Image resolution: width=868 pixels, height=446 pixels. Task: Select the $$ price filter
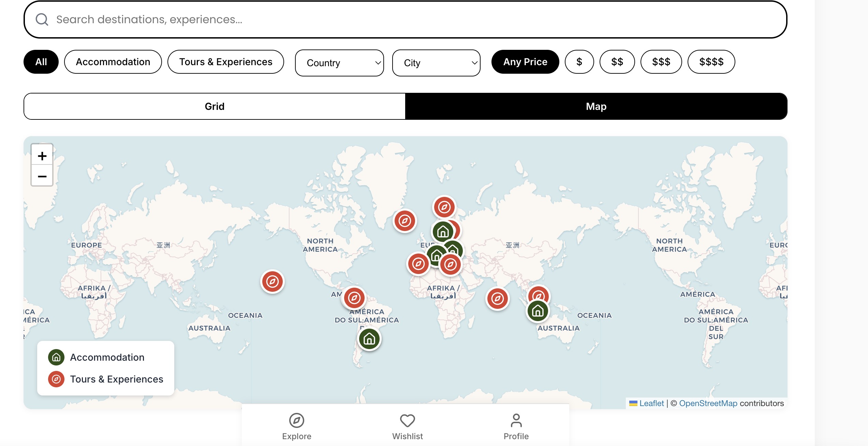[x=617, y=62]
